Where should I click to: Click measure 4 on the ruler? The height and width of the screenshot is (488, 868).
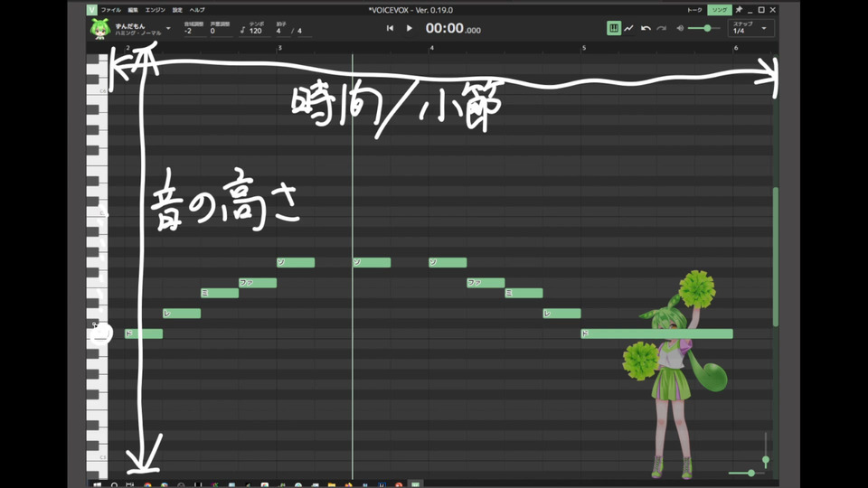[432, 48]
